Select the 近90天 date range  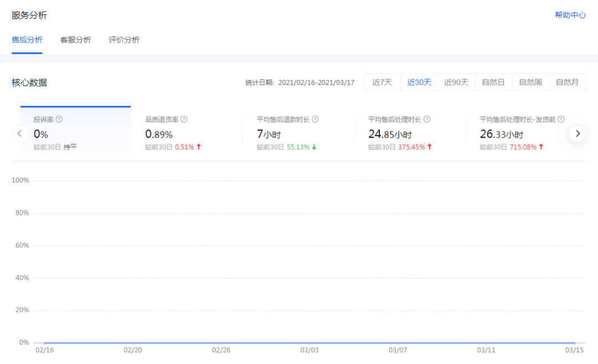pyautogui.click(x=456, y=82)
